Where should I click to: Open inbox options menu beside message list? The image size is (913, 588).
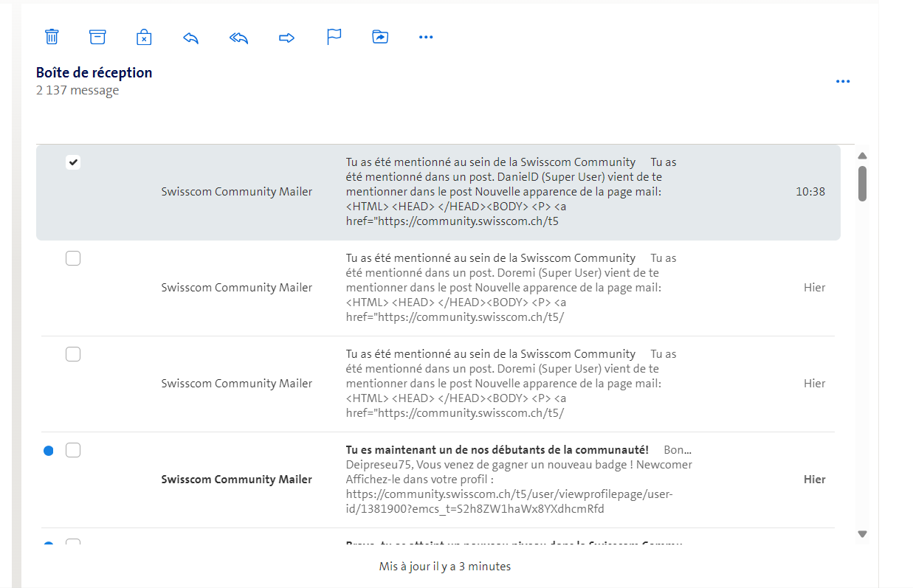[x=843, y=81]
